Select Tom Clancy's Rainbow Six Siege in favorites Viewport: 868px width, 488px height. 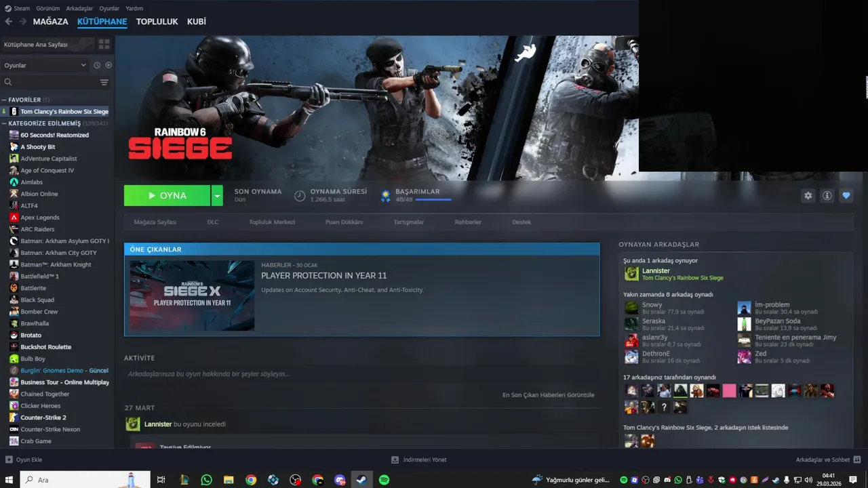[x=59, y=111]
